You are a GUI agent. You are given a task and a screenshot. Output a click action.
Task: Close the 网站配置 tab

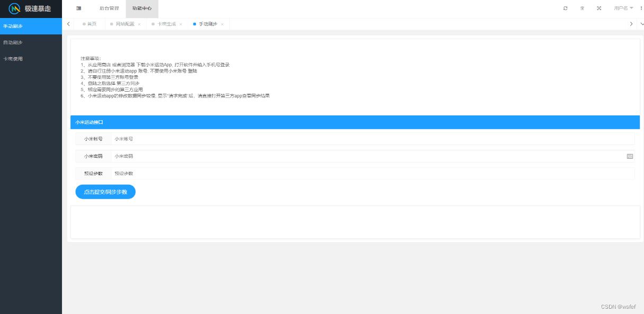click(x=139, y=24)
